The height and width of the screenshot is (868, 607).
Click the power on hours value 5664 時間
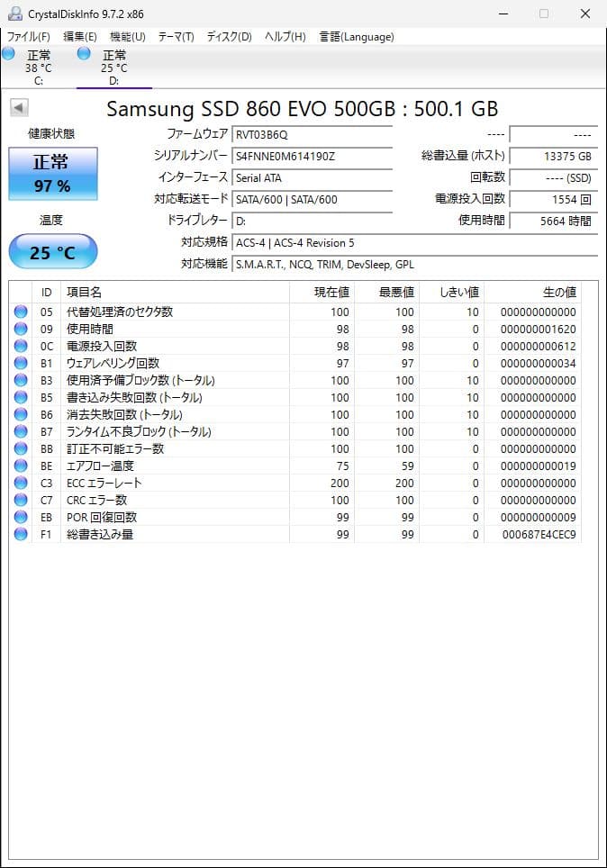pos(553,221)
